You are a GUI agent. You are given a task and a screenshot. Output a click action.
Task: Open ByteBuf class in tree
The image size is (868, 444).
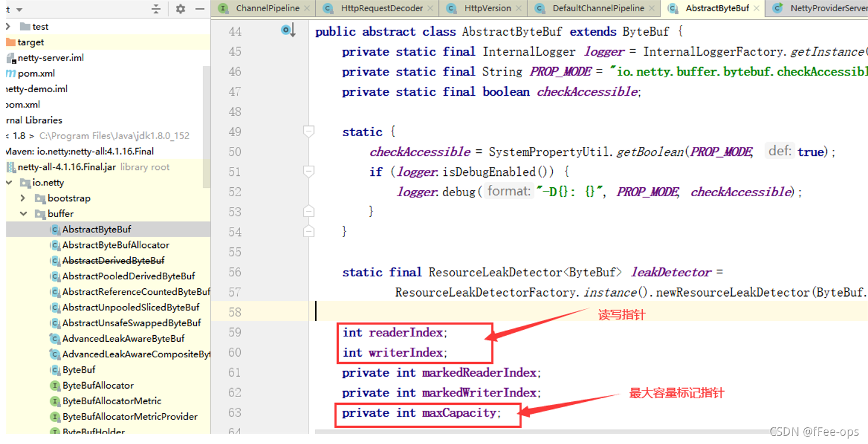[79, 370]
